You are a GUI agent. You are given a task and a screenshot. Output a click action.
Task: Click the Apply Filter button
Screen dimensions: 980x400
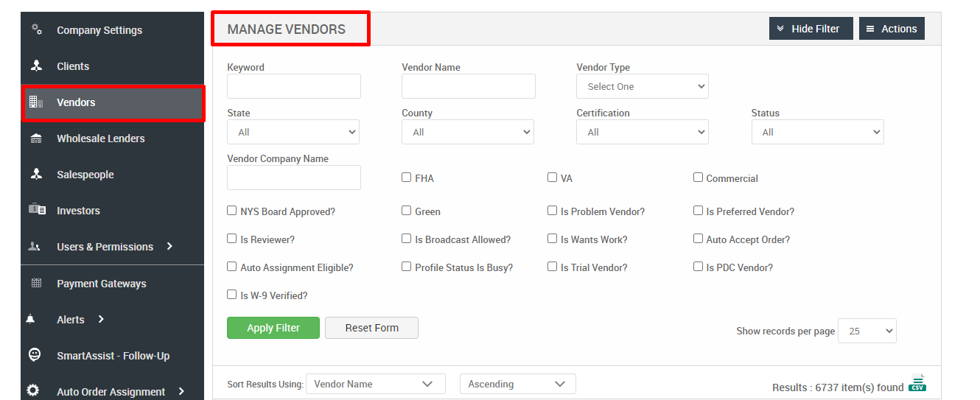pyautogui.click(x=273, y=328)
